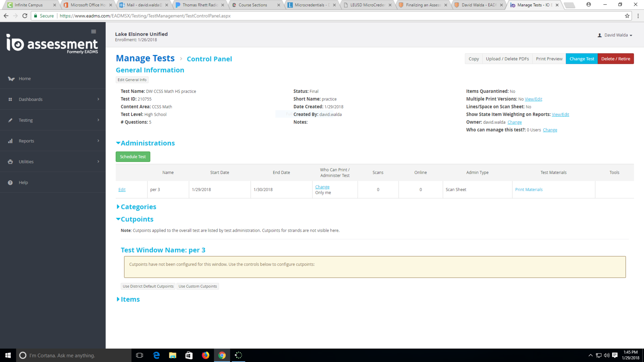Image resolution: width=644 pixels, height=362 pixels.
Task: Click the Help question mark icon
Action: [x=10, y=182]
